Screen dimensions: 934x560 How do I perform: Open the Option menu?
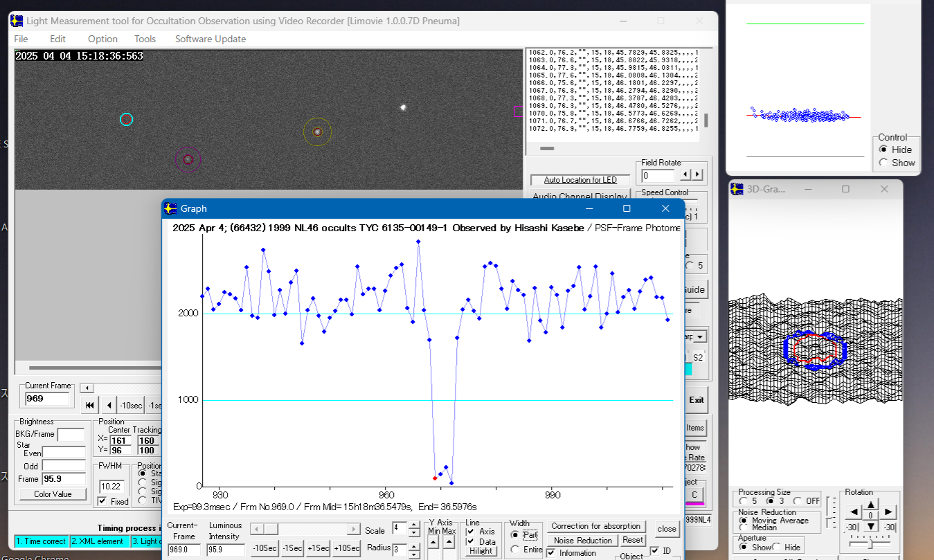pos(102,39)
